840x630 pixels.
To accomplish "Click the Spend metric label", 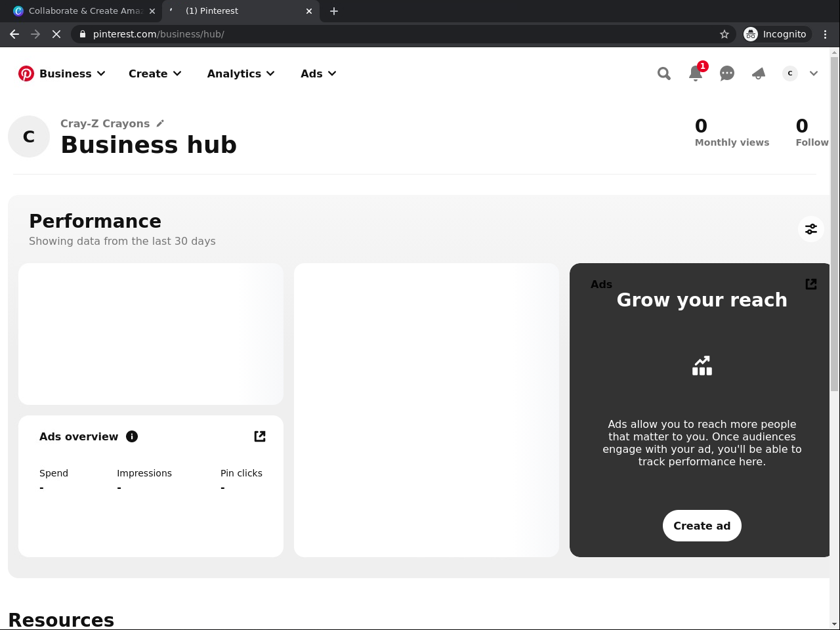I will click(x=54, y=473).
